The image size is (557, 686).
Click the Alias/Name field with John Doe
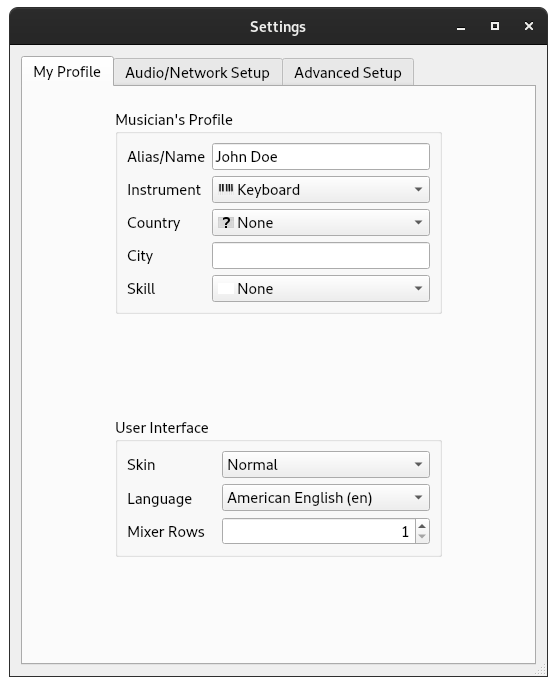pos(321,157)
